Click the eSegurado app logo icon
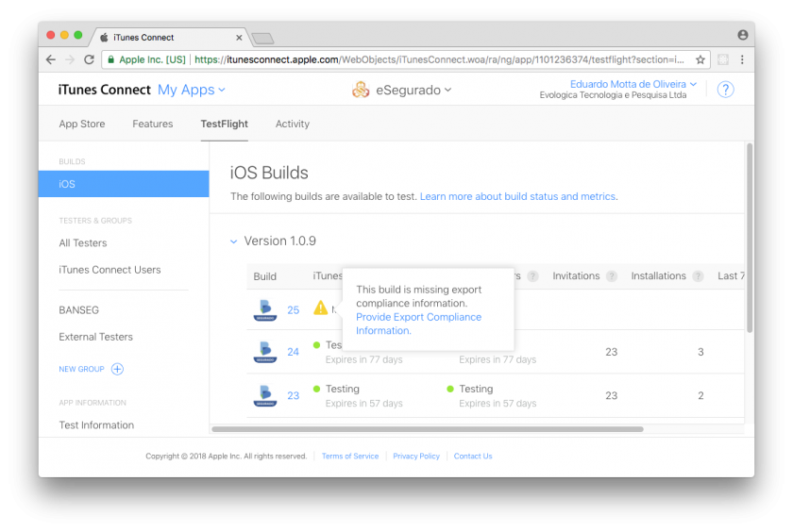This screenshot has height=532, width=793. [361, 90]
